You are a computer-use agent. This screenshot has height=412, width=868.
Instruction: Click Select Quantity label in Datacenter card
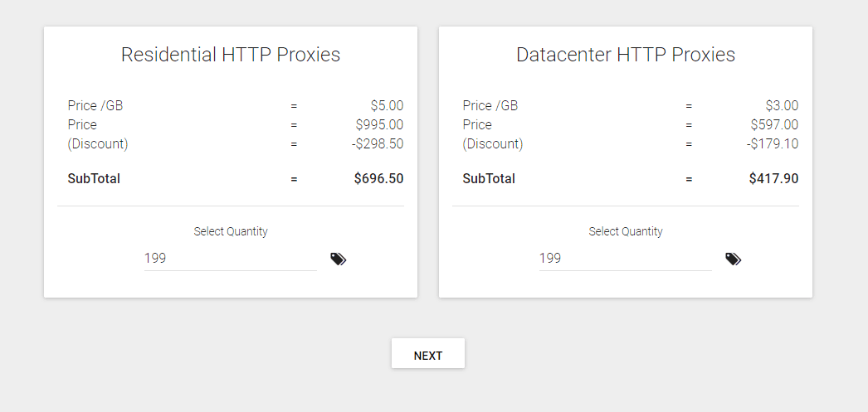click(x=626, y=231)
